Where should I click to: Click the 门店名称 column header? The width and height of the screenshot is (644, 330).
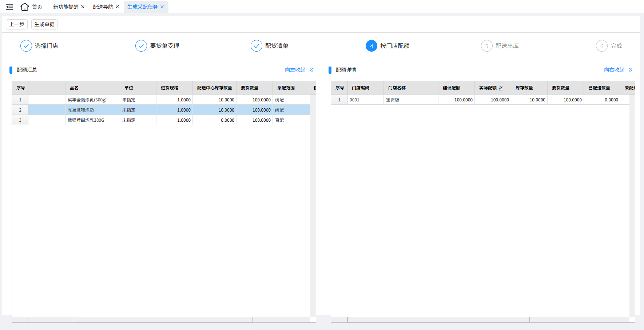pyautogui.click(x=411, y=88)
